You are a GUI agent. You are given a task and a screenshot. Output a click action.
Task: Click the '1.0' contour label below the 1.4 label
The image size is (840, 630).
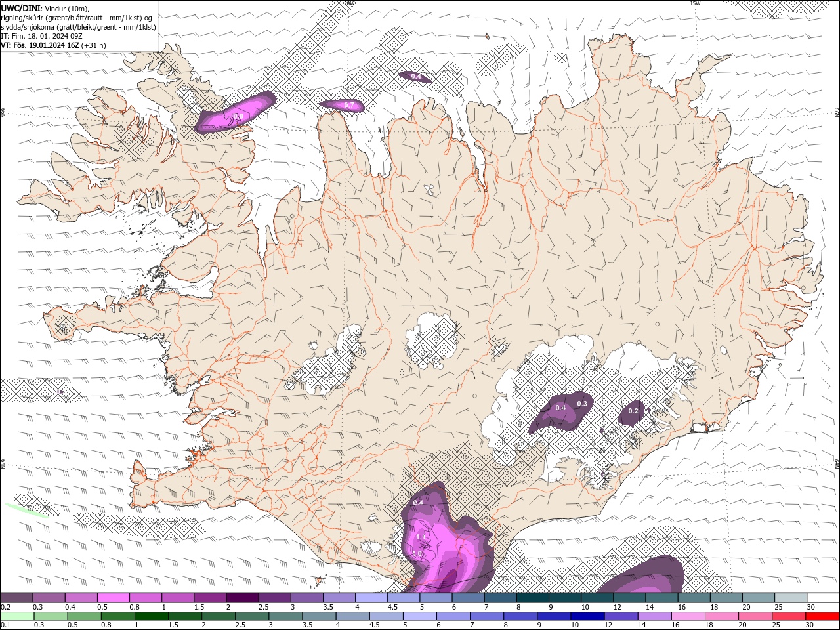418,553
